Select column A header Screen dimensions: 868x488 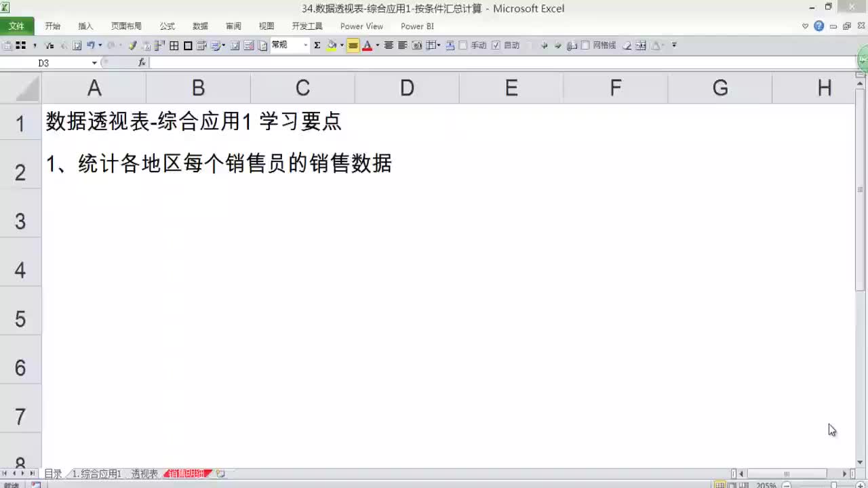tap(94, 87)
